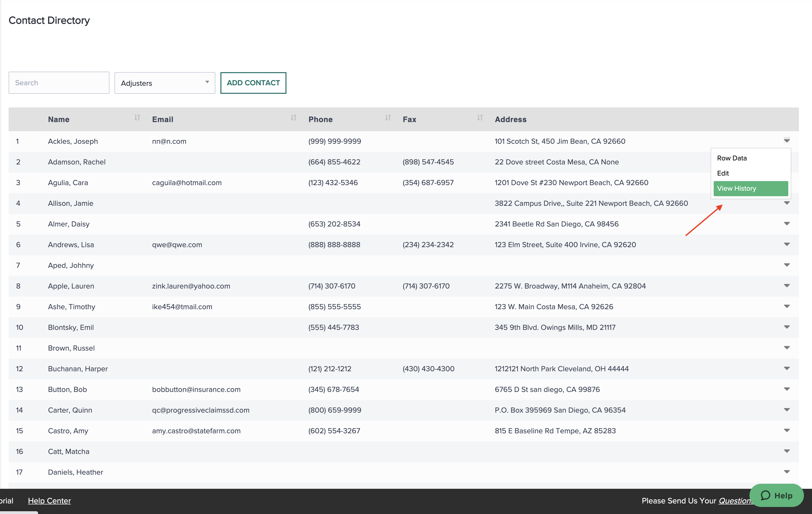Screen dimensions: 812x514
Task: Click email caguila@hotmail.com
Action: [187, 183]
